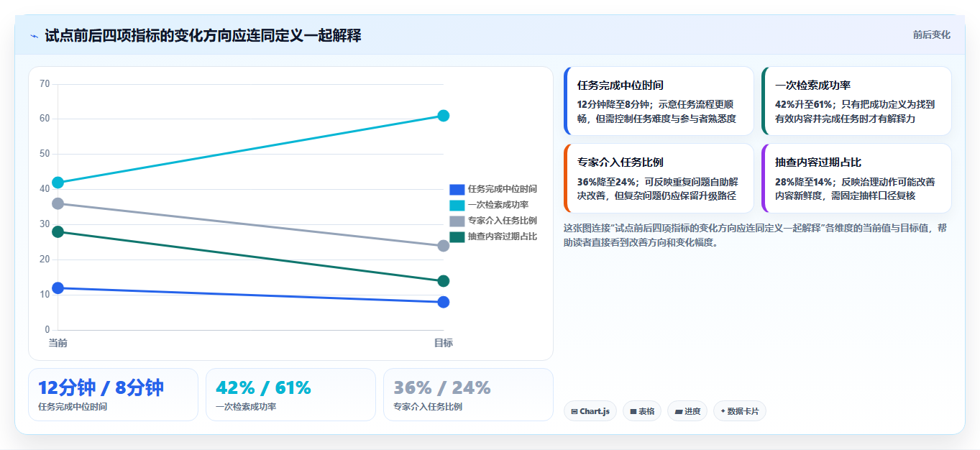Click the 数据卡片 tag chip
The height and width of the screenshot is (450, 980).
coord(740,411)
